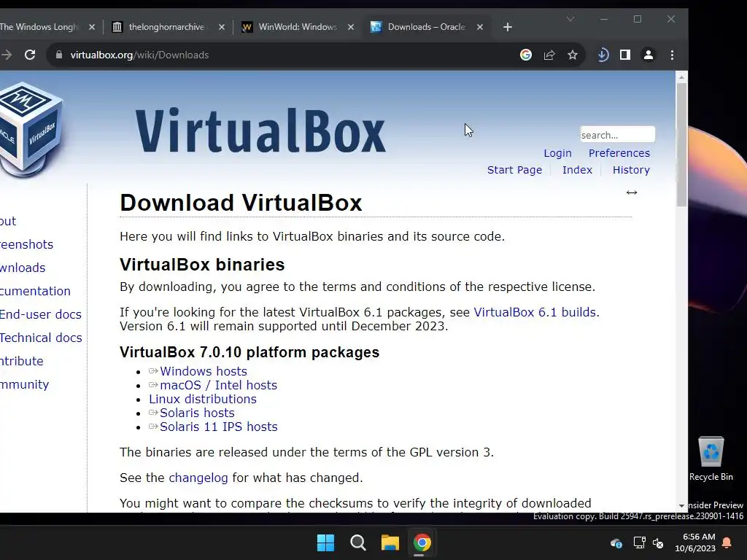This screenshot has width=747, height=560.
Task: Open the Chrome profile icon
Action: (649, 55)
